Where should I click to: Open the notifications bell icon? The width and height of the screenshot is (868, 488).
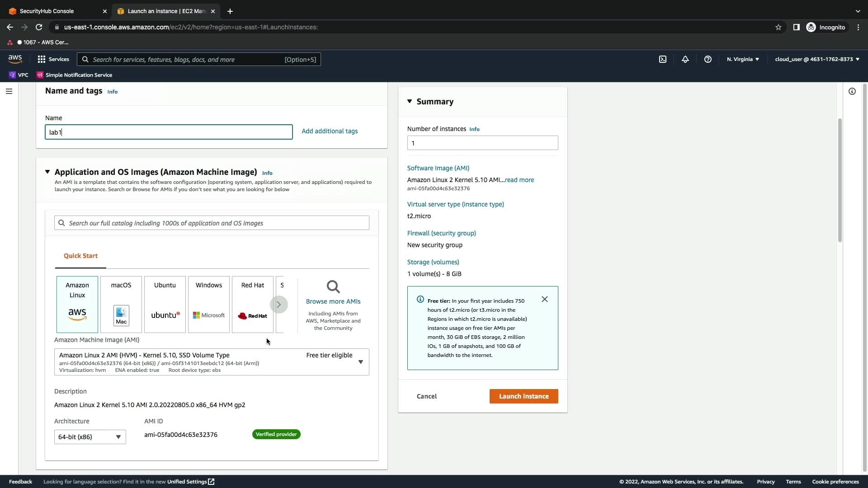(685, 59)
